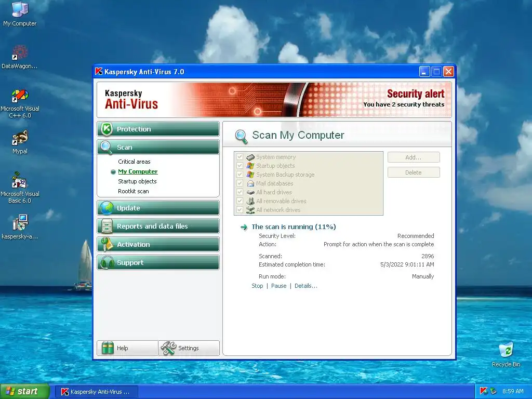
Task: Select Microsoft Visual Basic 6.0 desktop icon
Action: pyautogui.click(x=20, y=188)
